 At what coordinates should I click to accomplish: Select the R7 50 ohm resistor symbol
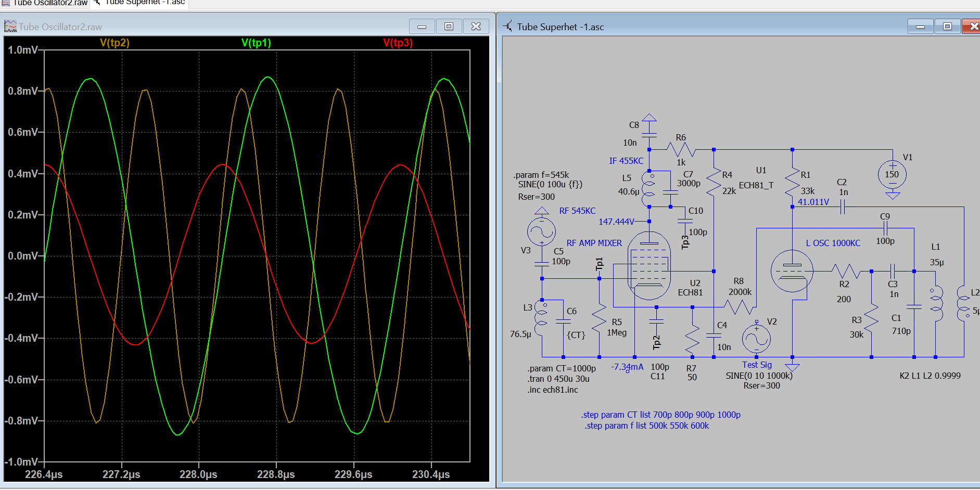click(x=692, y=339)
